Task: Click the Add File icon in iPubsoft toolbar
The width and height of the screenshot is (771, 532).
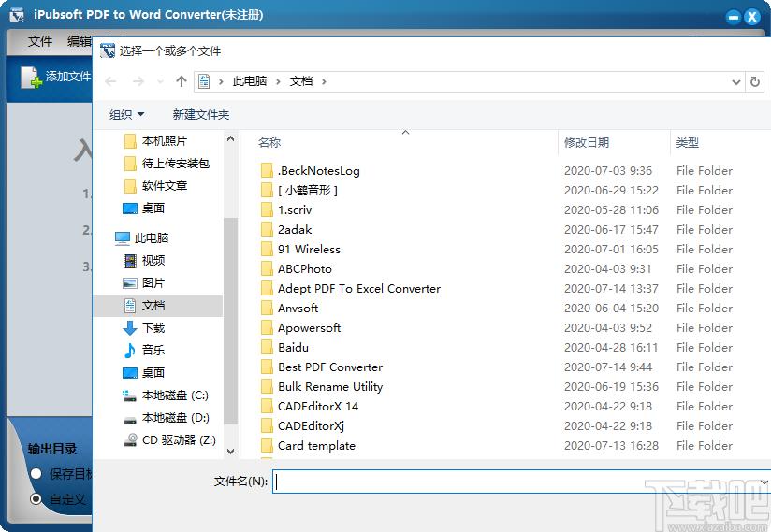Action: pyautogui.click(x=32, y=77)
